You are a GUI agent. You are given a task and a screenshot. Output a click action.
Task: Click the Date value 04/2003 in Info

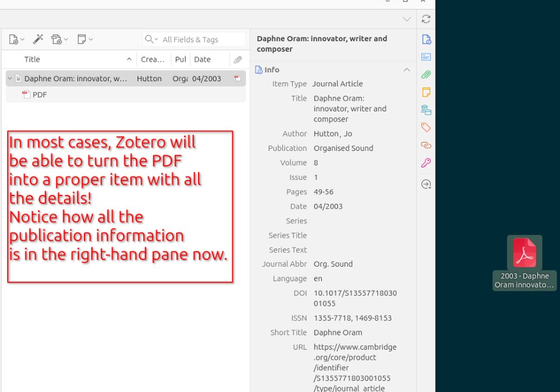(328, 206)
